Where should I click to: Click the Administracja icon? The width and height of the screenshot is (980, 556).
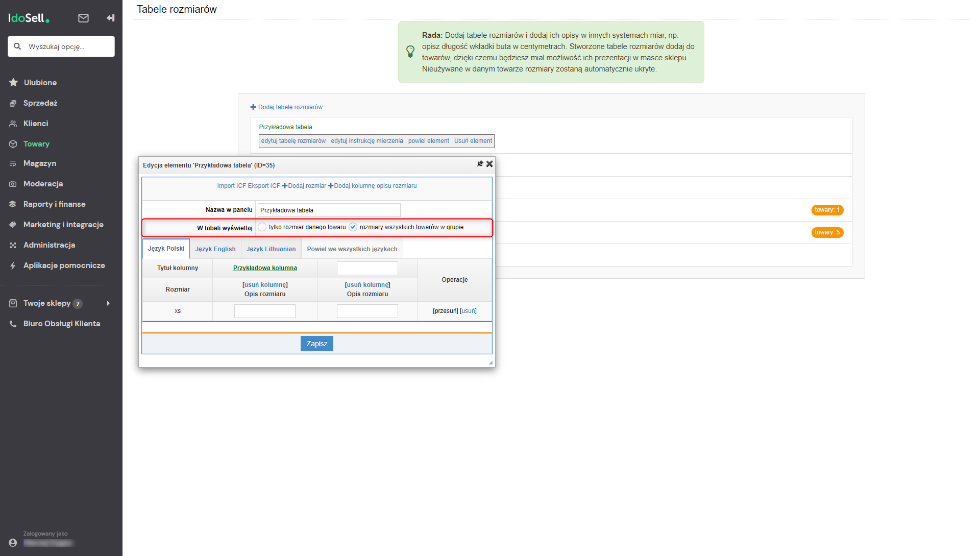click(x=13, y=245)
